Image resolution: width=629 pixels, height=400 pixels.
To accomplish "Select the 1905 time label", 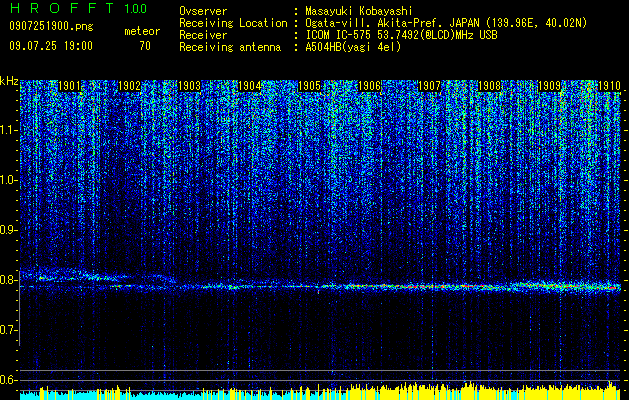I will (310, 86).
